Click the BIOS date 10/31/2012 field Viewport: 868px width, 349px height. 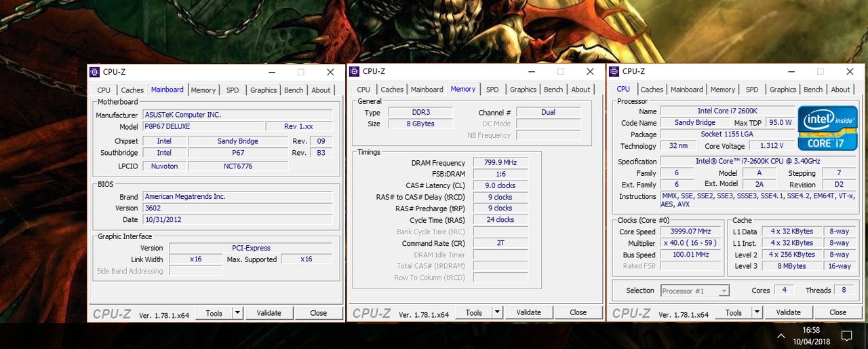237,220
